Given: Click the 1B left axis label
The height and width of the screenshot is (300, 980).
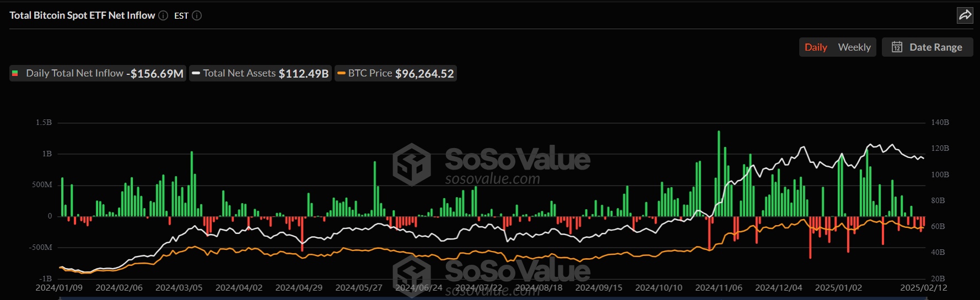Looking at the screenshot, I should tap(47, 154).
